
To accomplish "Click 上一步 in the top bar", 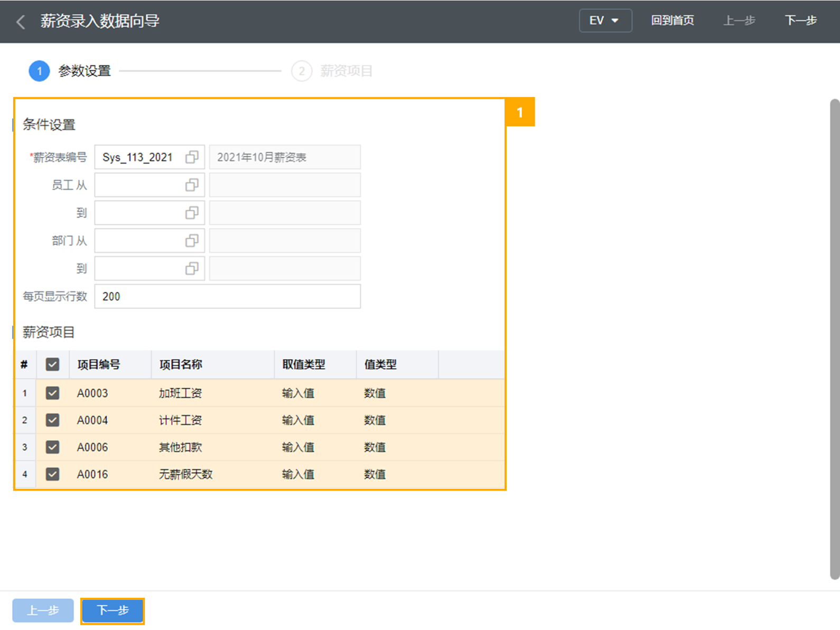I will (739, 21).
